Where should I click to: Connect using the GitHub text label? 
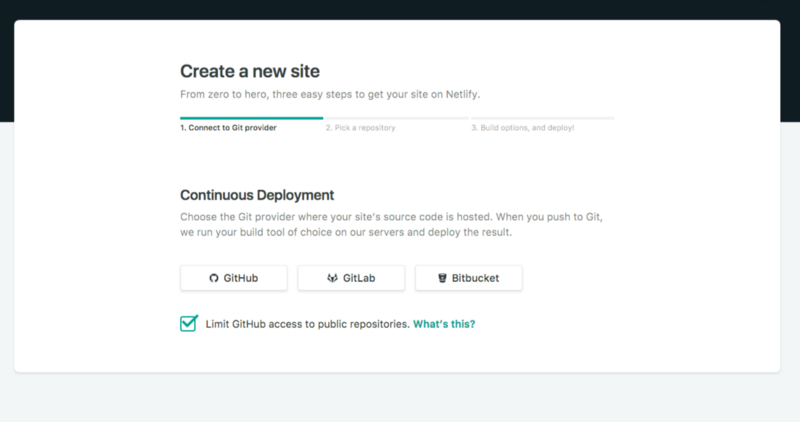[x=240, y=278]
